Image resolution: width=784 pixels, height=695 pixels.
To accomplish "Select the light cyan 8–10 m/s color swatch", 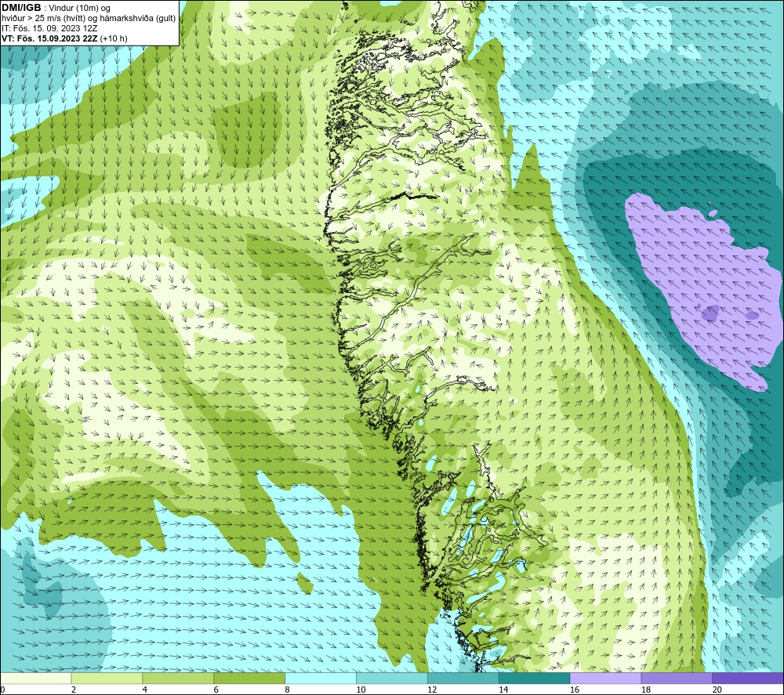I will coord(321,678).
